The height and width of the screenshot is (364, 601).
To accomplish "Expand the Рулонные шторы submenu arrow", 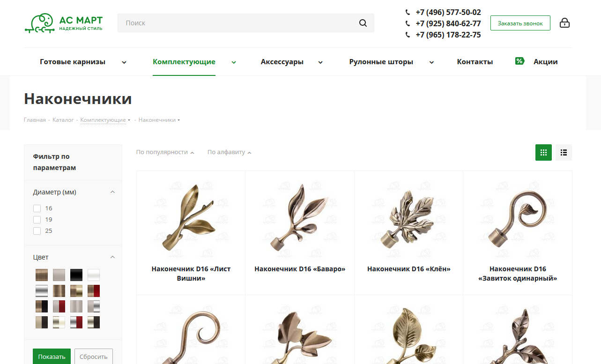I will pyautogui.click(x=431, y=62).
